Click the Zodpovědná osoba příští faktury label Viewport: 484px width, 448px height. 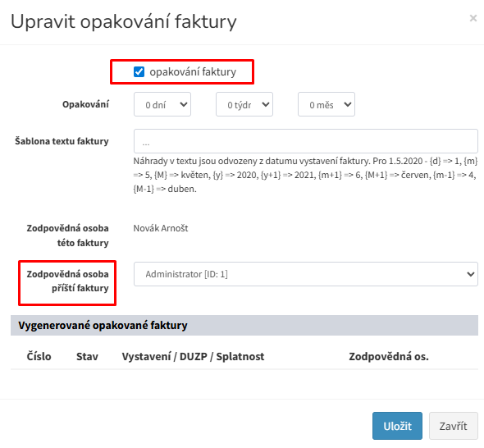tap(67, 281)
